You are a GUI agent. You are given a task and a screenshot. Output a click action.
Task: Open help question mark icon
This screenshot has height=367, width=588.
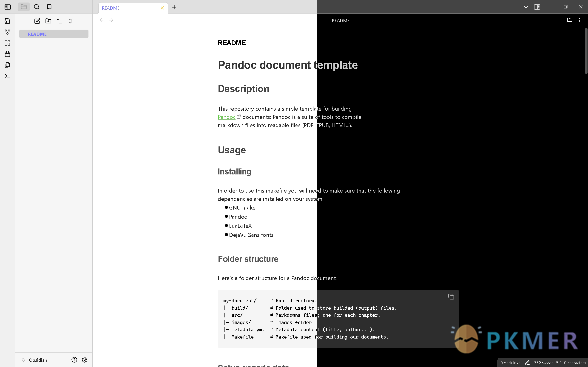click(x=74, y=360)
